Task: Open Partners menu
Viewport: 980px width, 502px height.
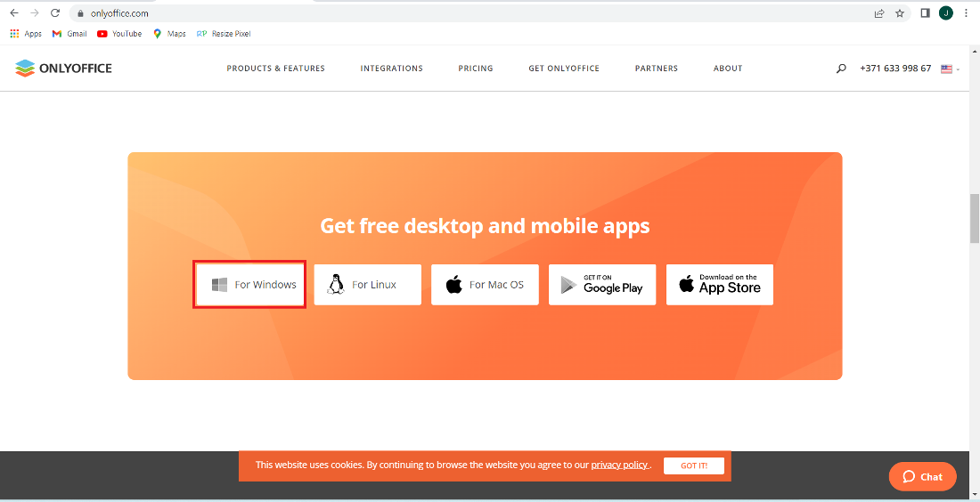Action: point(657,69)
